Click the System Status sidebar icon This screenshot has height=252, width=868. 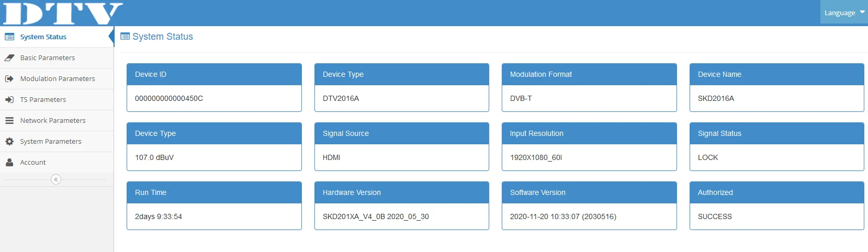9,37
